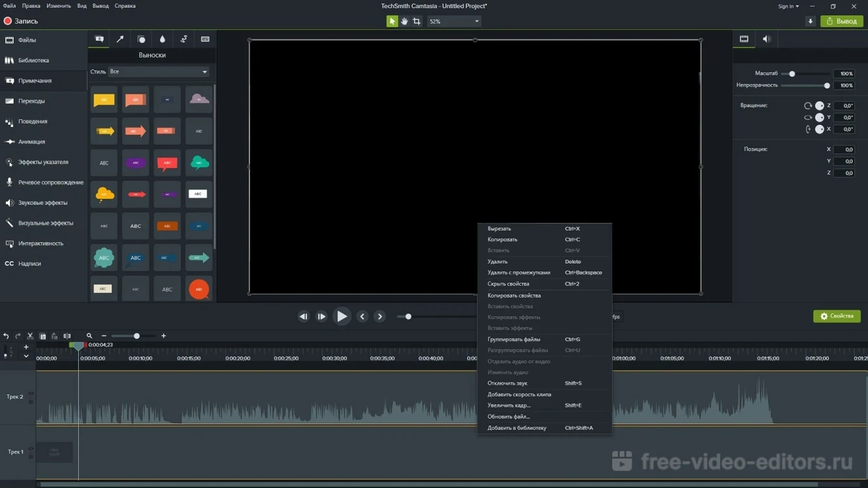Zoom in timeline with plus button
868x488 pixels.
tap(163, 336)
